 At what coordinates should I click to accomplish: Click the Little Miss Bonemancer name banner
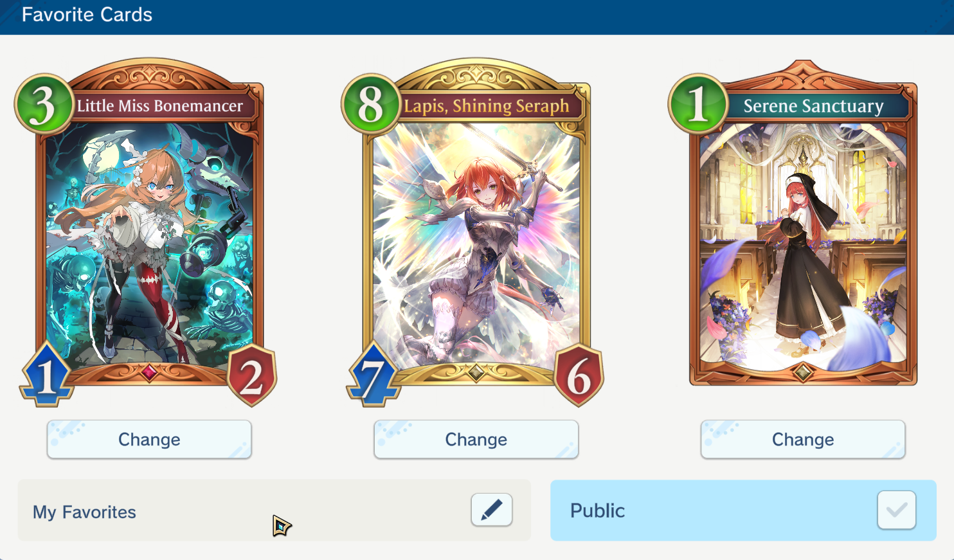point(160,106)
